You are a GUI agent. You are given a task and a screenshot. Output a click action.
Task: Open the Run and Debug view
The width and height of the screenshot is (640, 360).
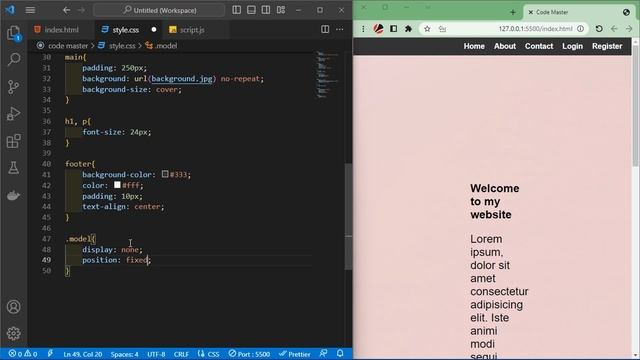13,114
